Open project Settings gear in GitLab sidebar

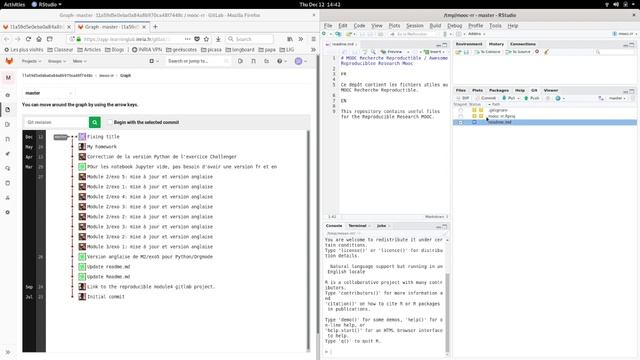point(8,212)
